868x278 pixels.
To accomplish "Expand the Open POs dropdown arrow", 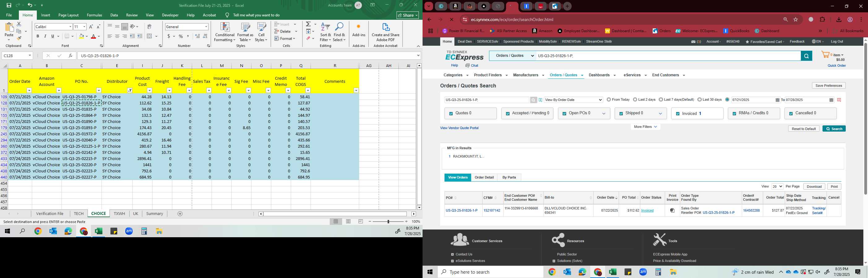I will (604, 114).
